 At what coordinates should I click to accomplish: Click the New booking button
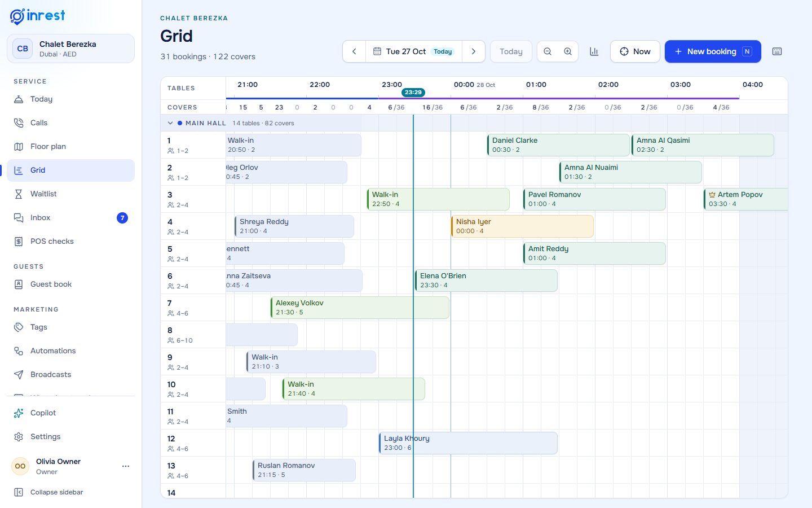click(x=713, y=51)
